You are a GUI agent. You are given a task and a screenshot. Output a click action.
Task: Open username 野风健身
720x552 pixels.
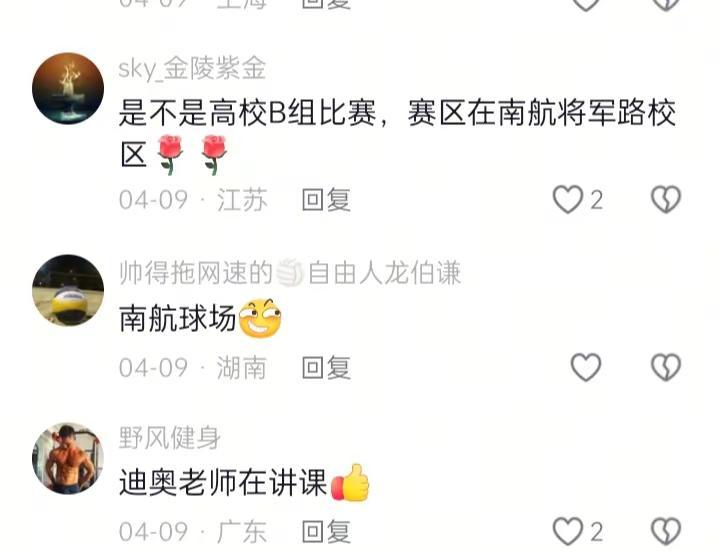pyautogui.click(x=169, y=437)
